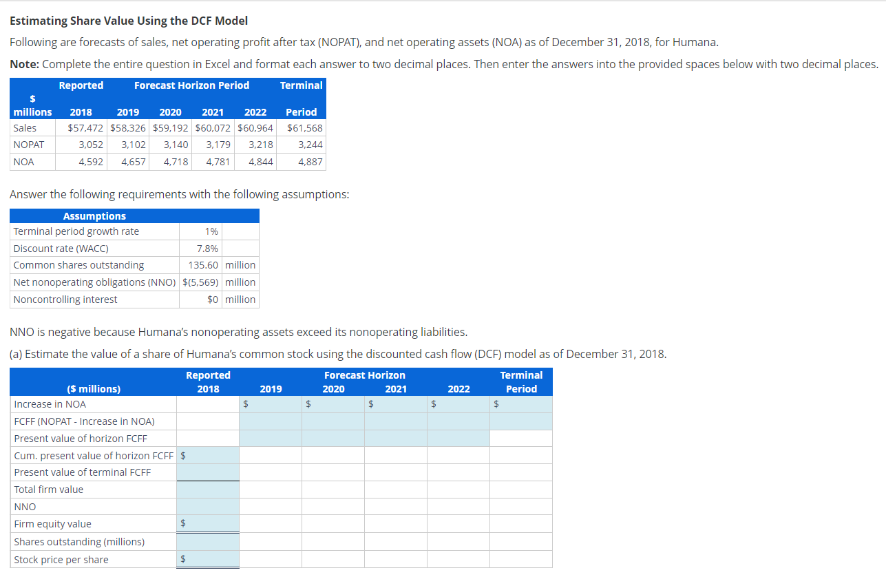
Task: Select the 2022 Sales value of $60,964
Action: coord(255,127)
